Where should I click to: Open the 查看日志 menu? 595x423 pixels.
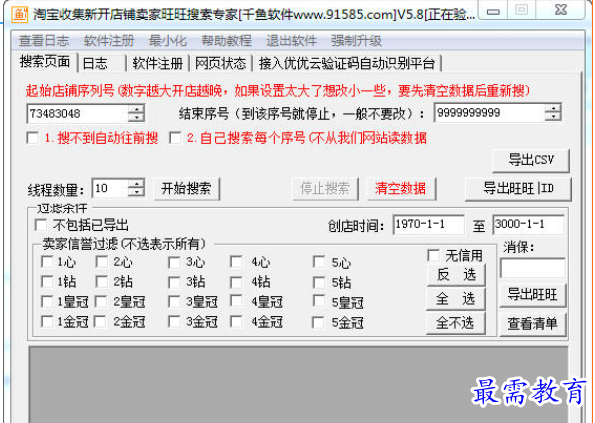[44, 41]
